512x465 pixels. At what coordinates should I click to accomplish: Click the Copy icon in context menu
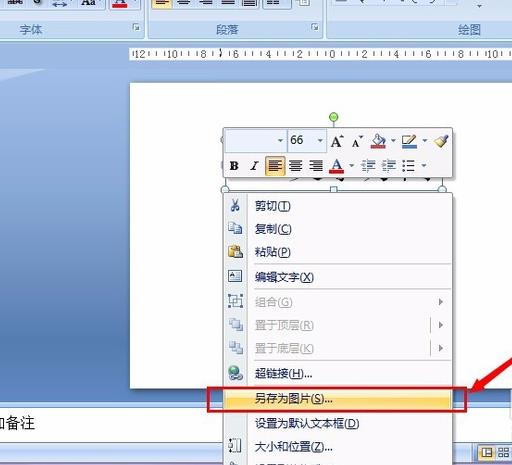(235, 228)
